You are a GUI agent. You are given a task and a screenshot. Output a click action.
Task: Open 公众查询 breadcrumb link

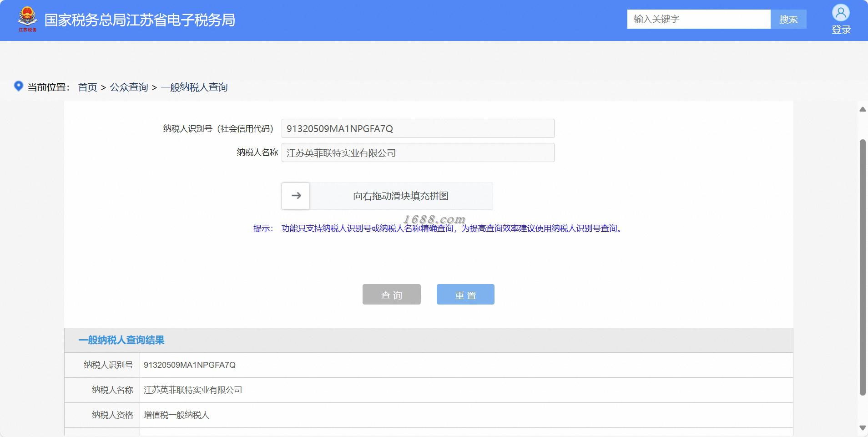point(129,87)
